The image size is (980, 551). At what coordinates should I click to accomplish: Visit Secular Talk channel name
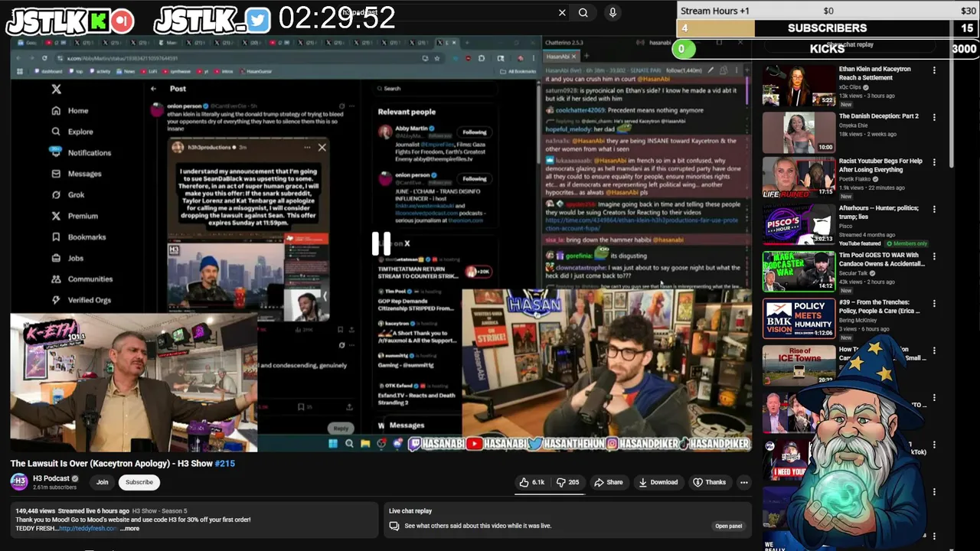tap(854, 272)
